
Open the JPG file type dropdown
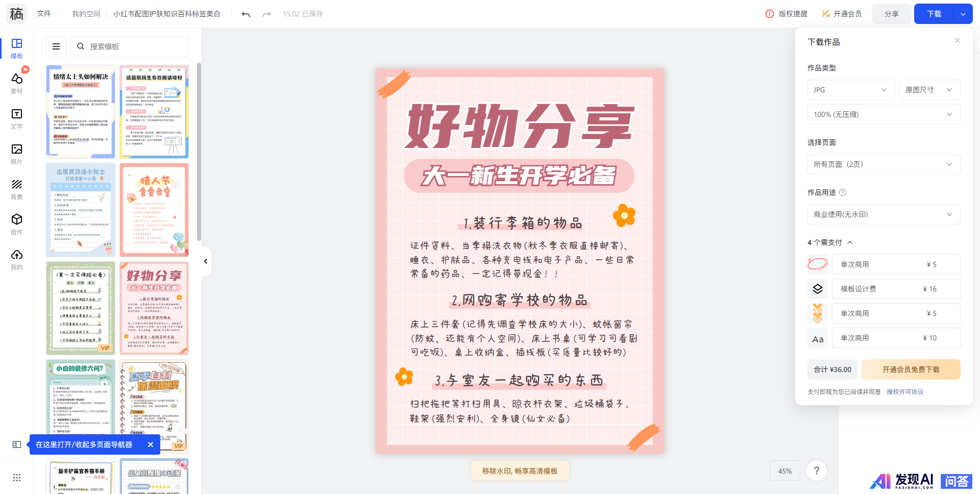[851, 90]
